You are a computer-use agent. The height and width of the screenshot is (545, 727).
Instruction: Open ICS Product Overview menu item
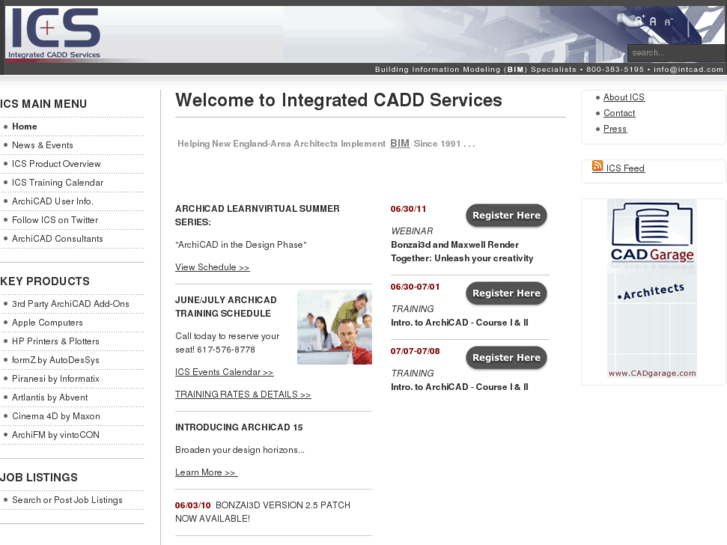pos(56,164)
